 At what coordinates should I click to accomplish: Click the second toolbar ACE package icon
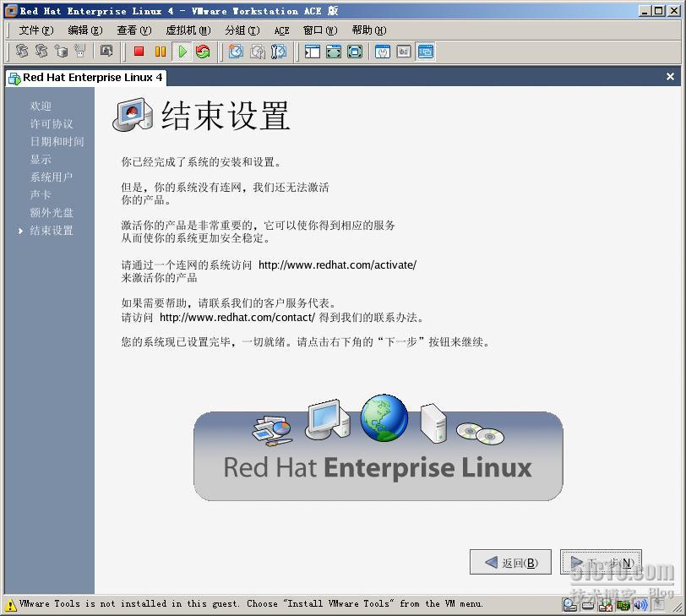pos(41,52)
